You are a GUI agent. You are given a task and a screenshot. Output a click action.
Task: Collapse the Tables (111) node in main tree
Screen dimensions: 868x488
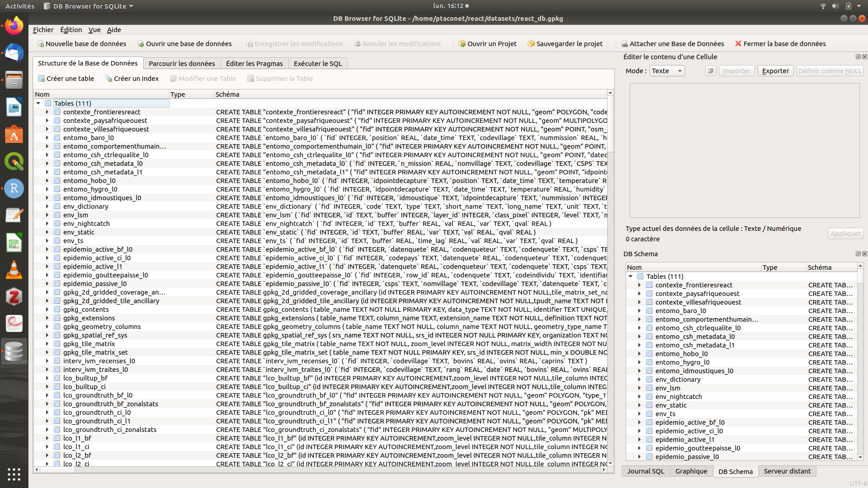(x=38, y=103)
